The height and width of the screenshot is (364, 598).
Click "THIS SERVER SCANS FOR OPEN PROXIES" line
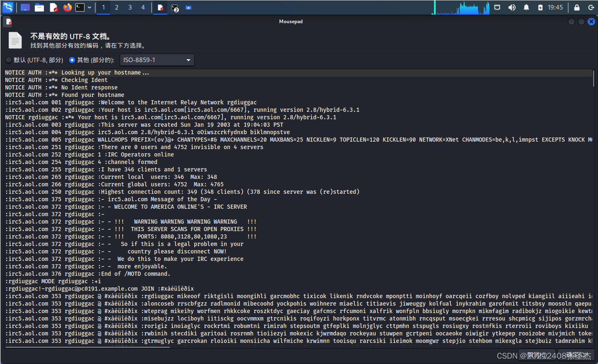coord(131,229)
